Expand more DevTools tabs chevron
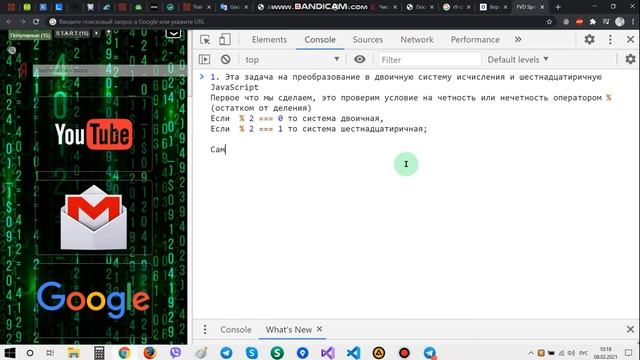640x360 pixels. (x=518, y=40)
